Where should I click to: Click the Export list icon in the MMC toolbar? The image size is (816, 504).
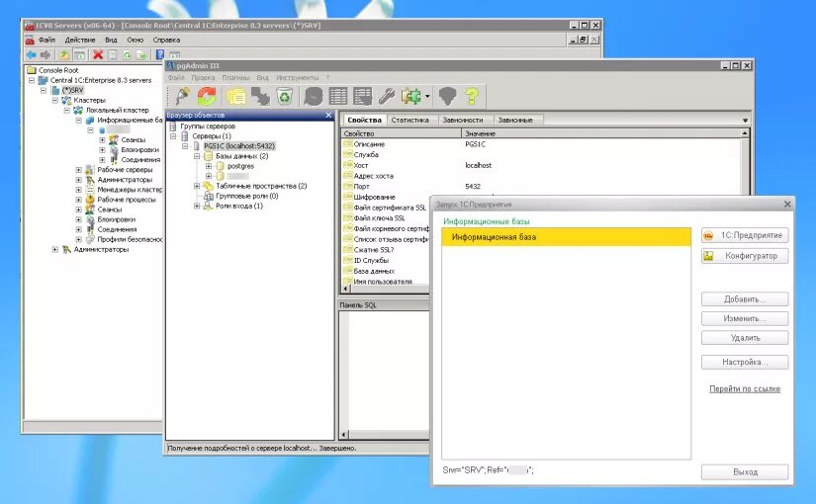[x=139, y=54]
